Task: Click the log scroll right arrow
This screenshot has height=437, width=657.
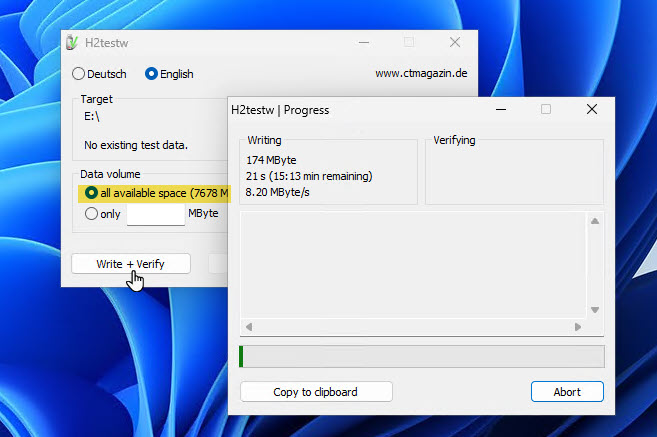Action: [578, 327]
